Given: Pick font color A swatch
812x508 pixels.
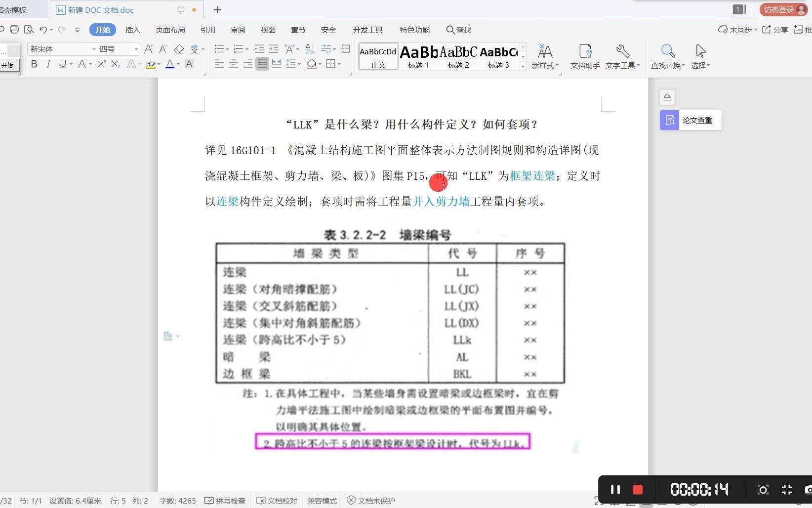Looking at the screenshot, I should [x=170, y=64].
